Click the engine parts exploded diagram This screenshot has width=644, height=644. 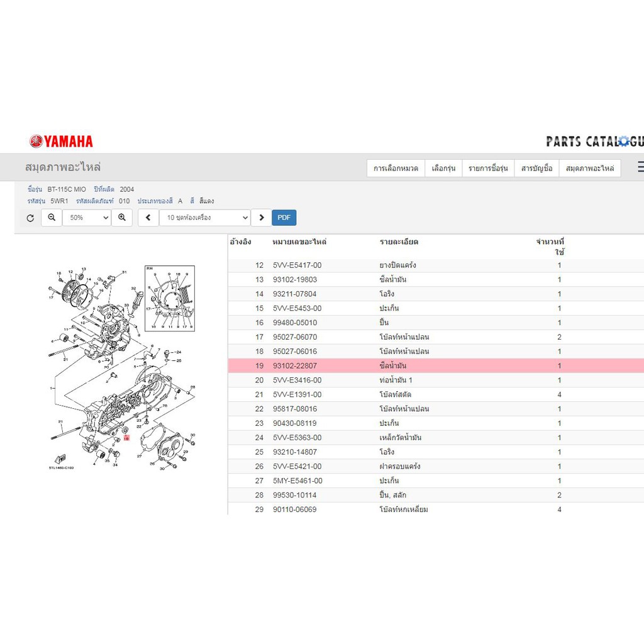122,367
